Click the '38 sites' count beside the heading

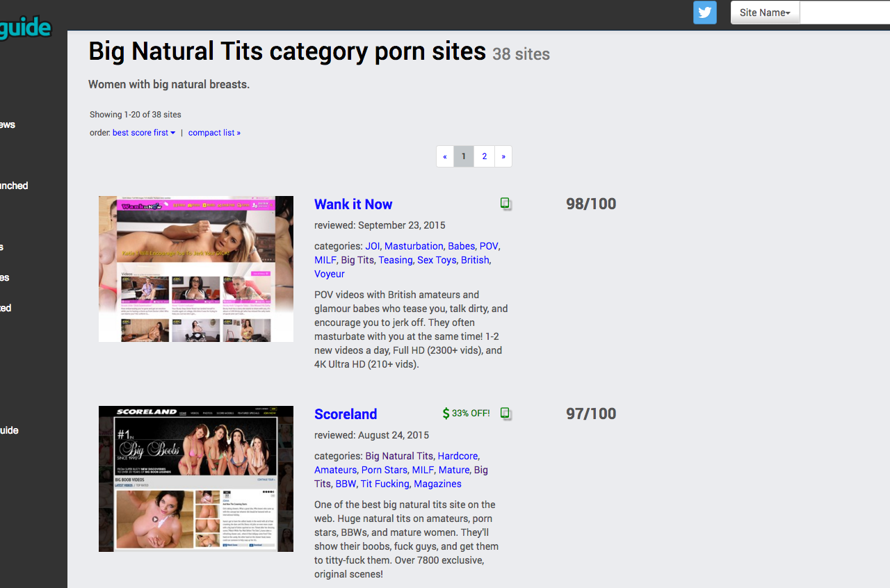pyautogui.click(x=521, y=54)
